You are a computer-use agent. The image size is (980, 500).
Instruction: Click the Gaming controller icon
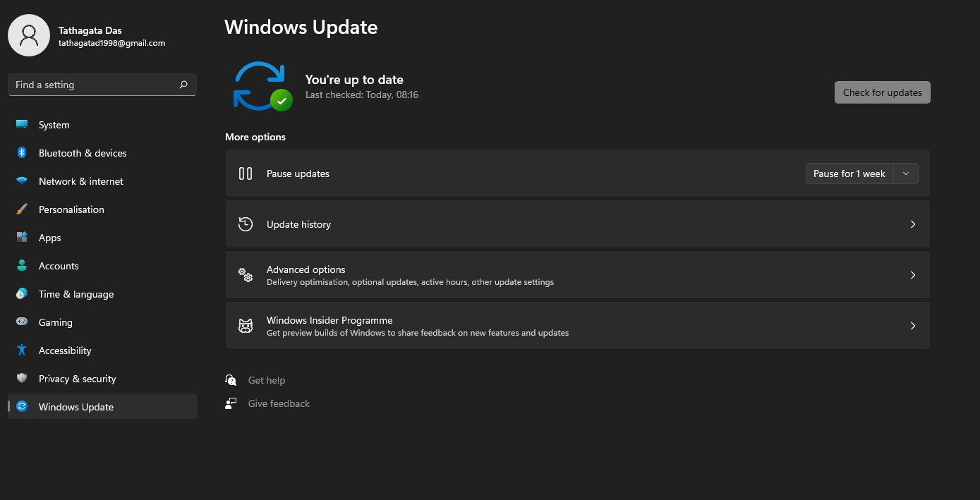pos(22,322)
